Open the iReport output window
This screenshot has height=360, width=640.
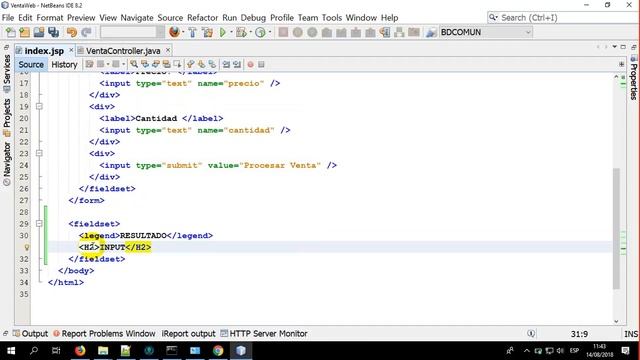click(x=189, y=333)
